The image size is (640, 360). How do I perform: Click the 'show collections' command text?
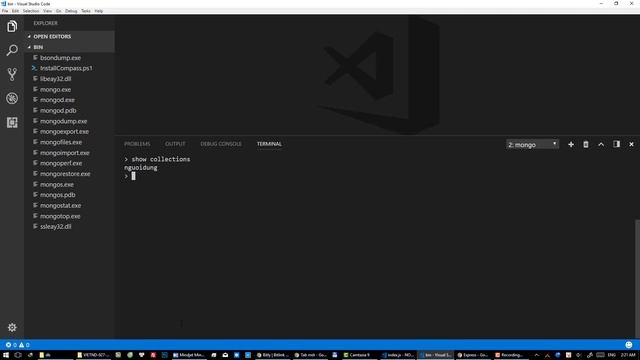161,159
